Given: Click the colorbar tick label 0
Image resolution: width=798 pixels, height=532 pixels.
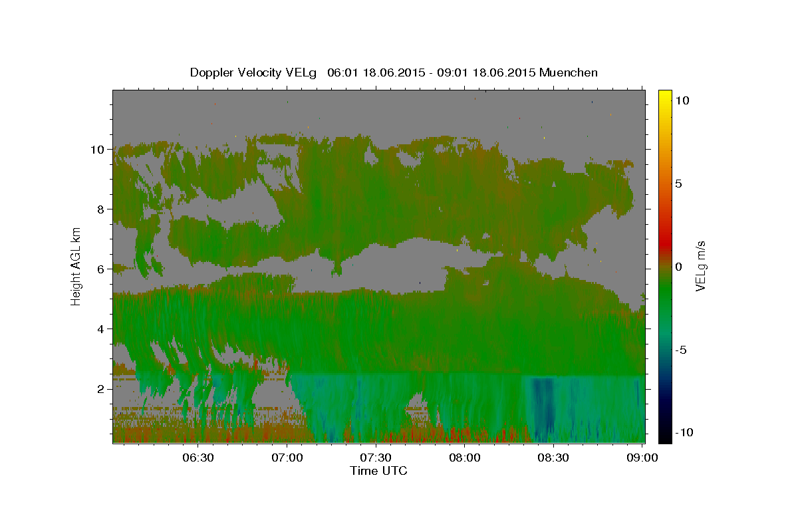Looking at the screenshot, I should 678,266.
